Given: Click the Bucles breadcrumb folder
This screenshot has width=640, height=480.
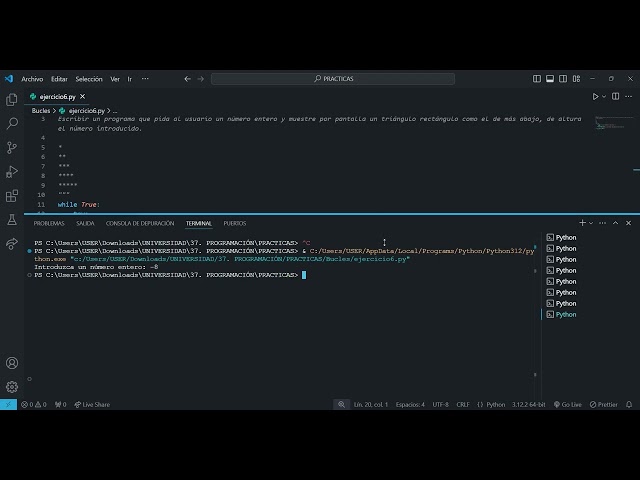Looking at the screenshot, I should 41,111.
